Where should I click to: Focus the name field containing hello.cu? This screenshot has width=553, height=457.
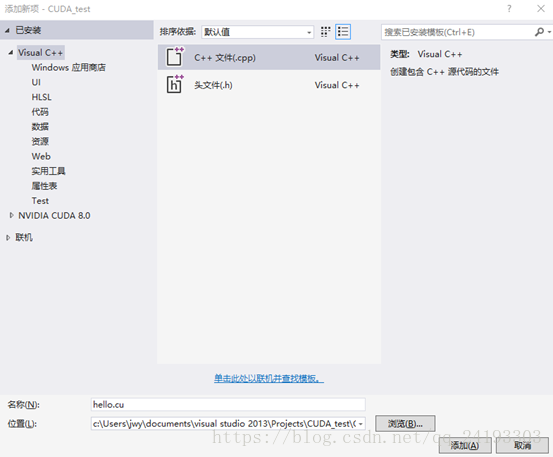pyautogui.click(x=228, y=404)
